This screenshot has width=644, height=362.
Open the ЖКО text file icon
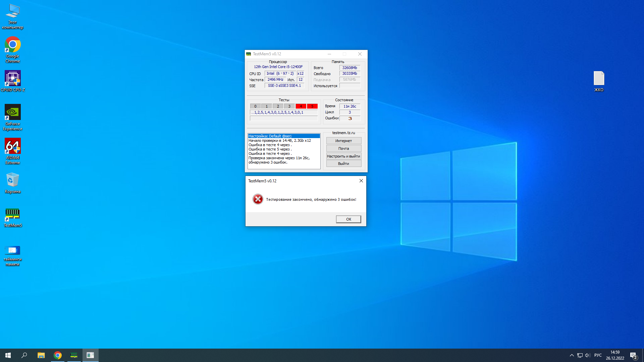pos(599,81)
